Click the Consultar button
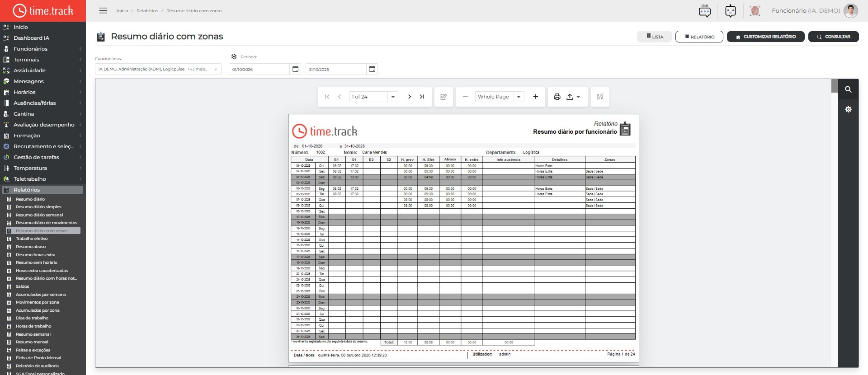The width and height of the screenshot is (868, 375). pos(834,37)
